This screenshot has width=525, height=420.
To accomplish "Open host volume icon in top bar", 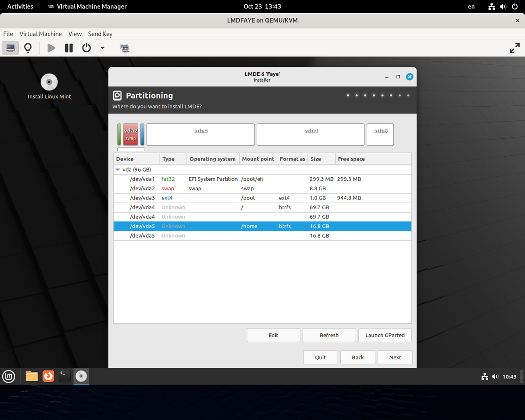I will pos(504,7).
